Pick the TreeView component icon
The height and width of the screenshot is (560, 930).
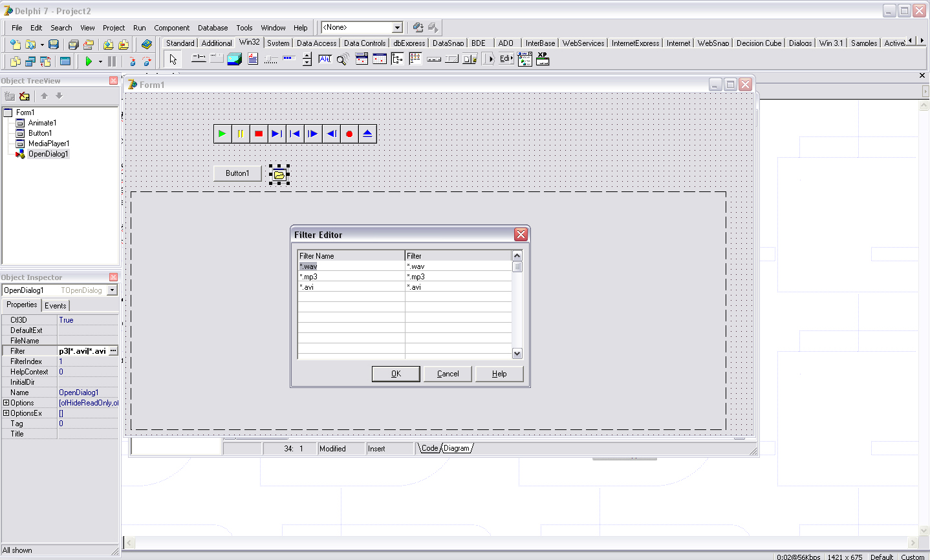point(398,59)
